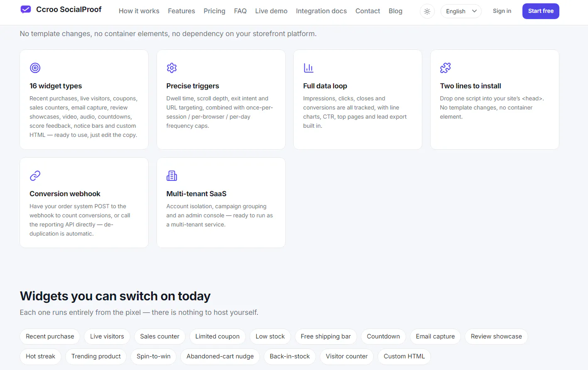Select the Back-in-stock widget chip
588x370 pixels.
coord(290,356)
